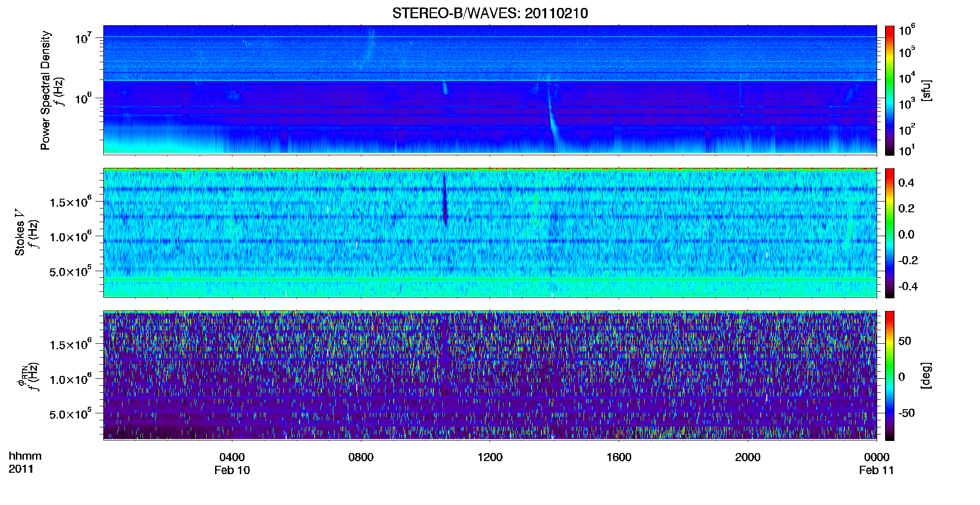Click the plot title STEREO-B/WAVES: 20110210
This screenshot has width=980, height=505.
coord(490,13)
